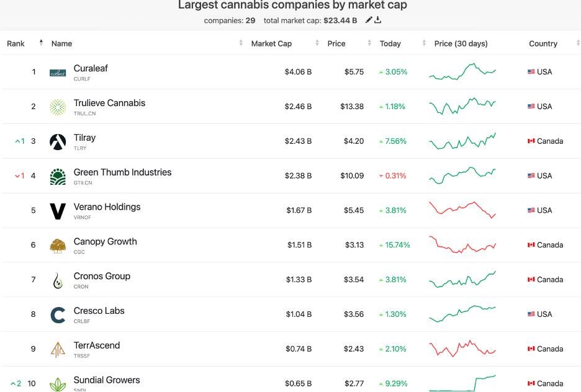Click the Cresco Labs logo icon
This screenshot has height=392, width=581.
coord(58,316)
